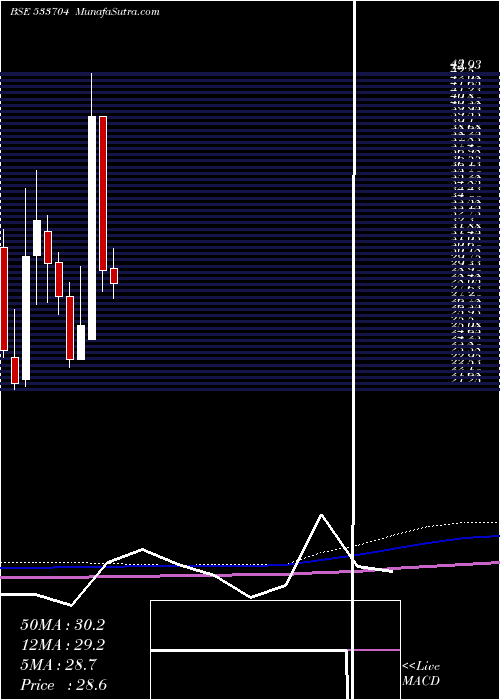Image resolution: width=500 pixels, height=700 pixels.
Task: Select the 50MA : 30.2 readout
Action: pos(62,625)
